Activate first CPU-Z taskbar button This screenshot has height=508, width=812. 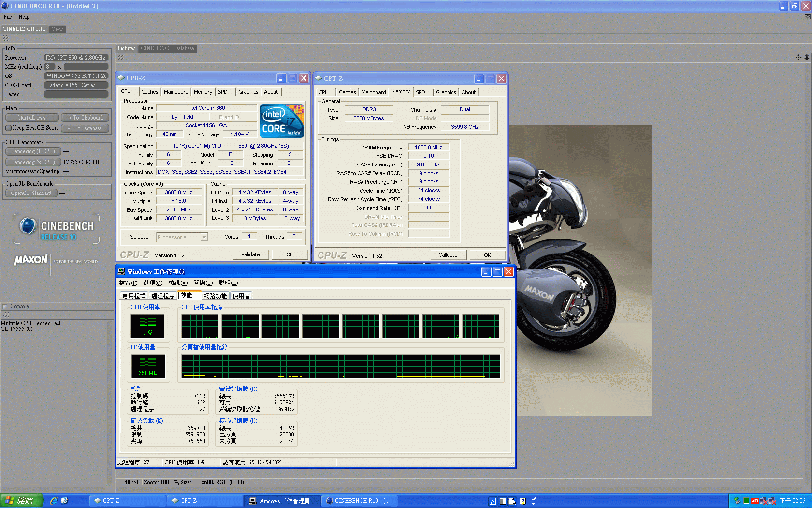pyautogui.click(x=128, y=501)
